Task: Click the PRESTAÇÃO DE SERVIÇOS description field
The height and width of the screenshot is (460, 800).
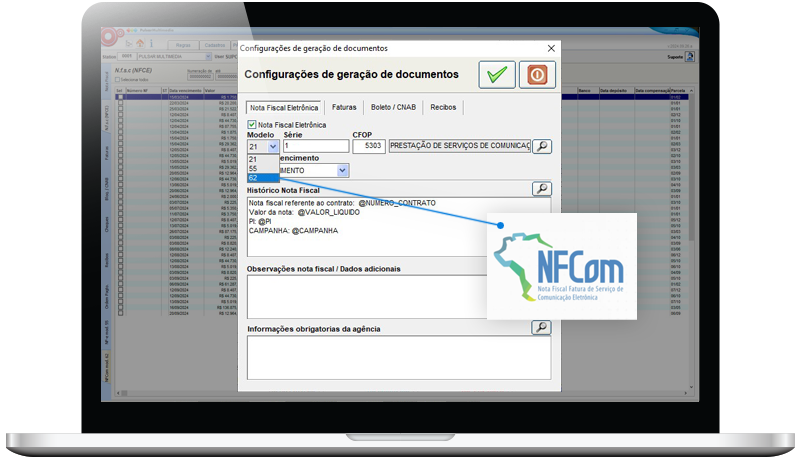Action: click(460, 146)
